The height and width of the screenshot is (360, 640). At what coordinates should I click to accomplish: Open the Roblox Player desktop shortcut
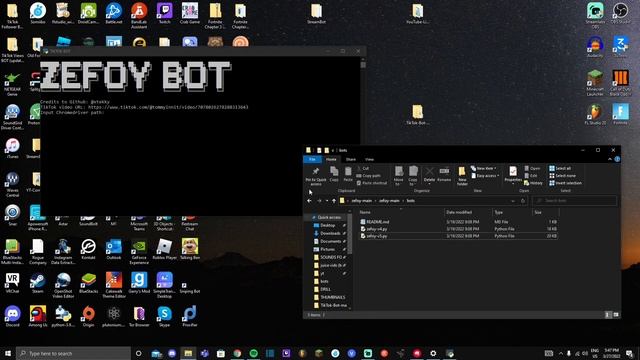[164, 249]
